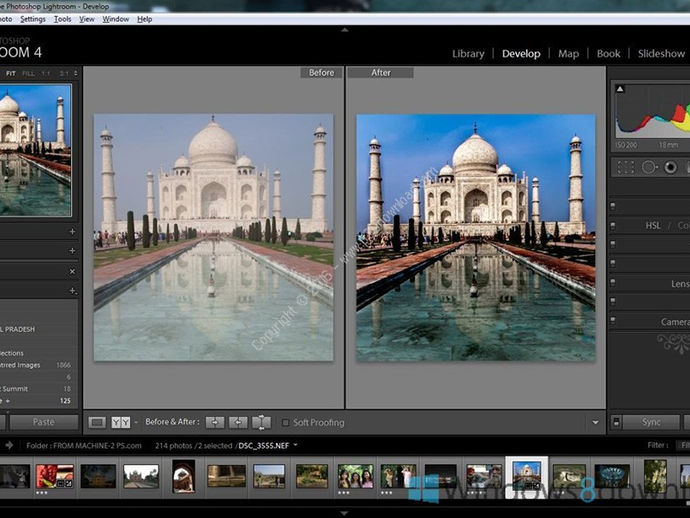Click the Paste button
The height and width of the screenshot is (518, 690).
click(x=44, y=422)
